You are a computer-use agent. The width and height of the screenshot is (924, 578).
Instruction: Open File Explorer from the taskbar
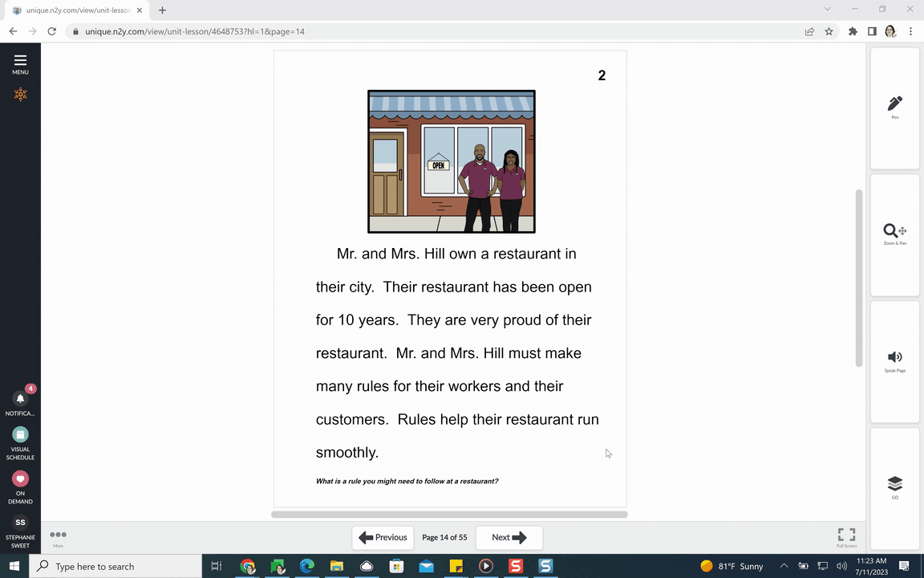[x=337, y=566]
